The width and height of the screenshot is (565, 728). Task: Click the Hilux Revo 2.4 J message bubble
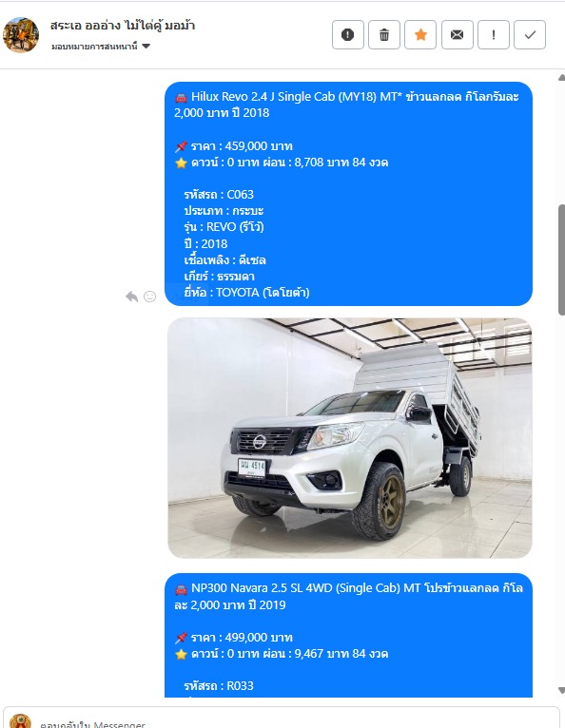pyautogui.click(x=348, y=194)
